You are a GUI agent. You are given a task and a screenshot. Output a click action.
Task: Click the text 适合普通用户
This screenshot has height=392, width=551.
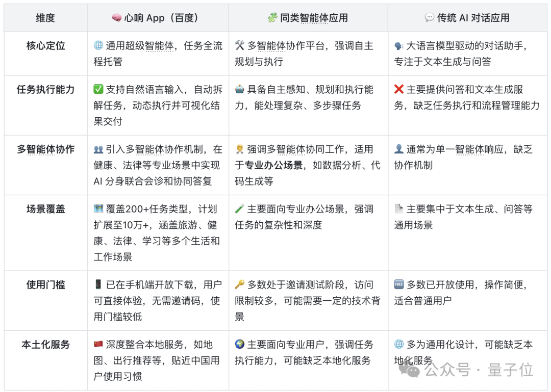pyautogui.click(x=423, y=301)
